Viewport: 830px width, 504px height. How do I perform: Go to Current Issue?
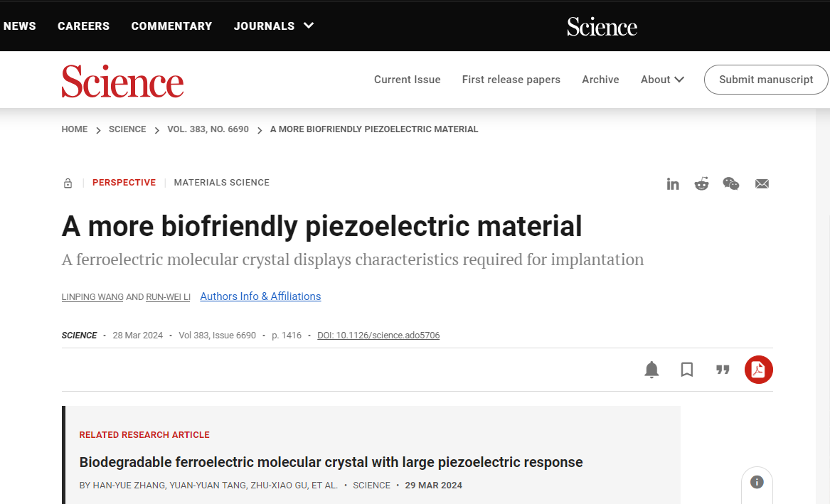pos(408,80)
